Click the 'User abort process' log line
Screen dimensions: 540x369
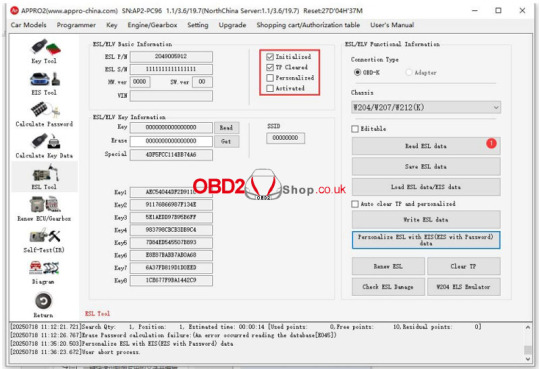tap(75, 352)
